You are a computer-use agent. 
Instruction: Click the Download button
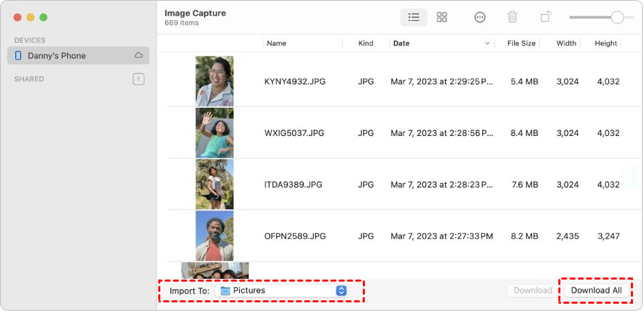pyautogui.click(x=533, y=291)
